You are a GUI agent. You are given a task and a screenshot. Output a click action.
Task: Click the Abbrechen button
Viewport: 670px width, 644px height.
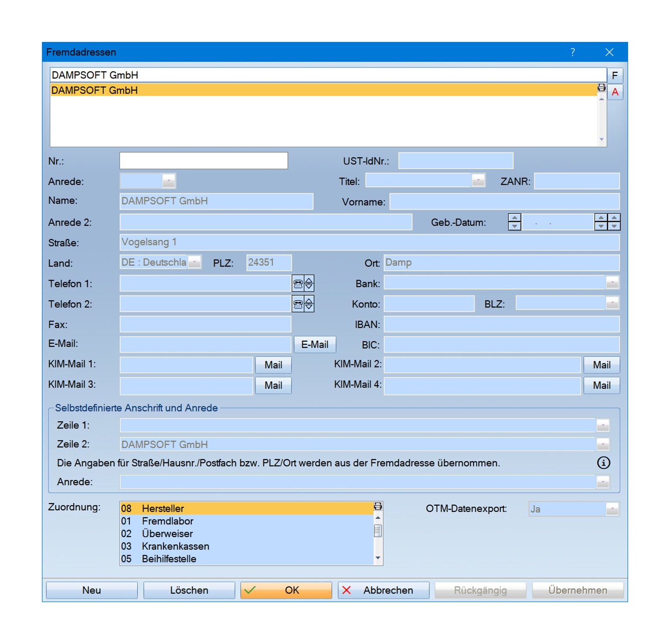click(x=383, y=590)
